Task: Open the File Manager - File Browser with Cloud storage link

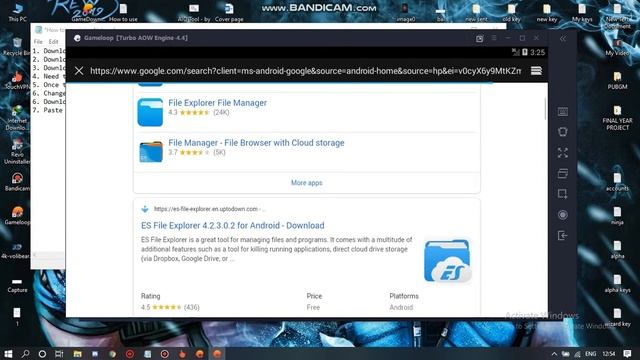Action: pos(256,143)
